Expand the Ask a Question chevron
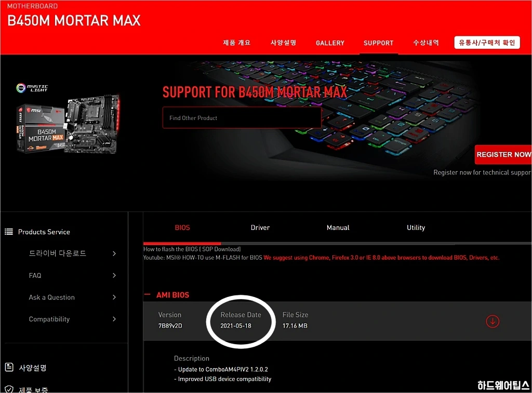This screenshot has height=393, width=532. [x=114, y=297]
